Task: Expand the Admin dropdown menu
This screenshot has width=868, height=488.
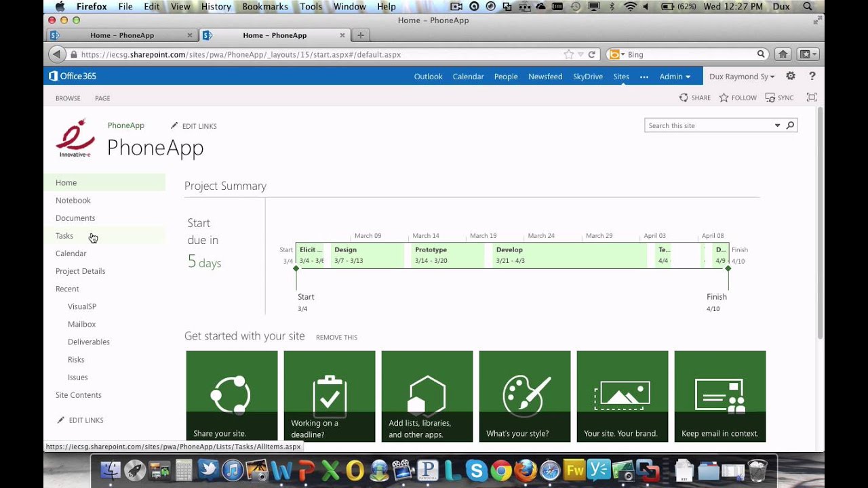Action: pos(675,77)
